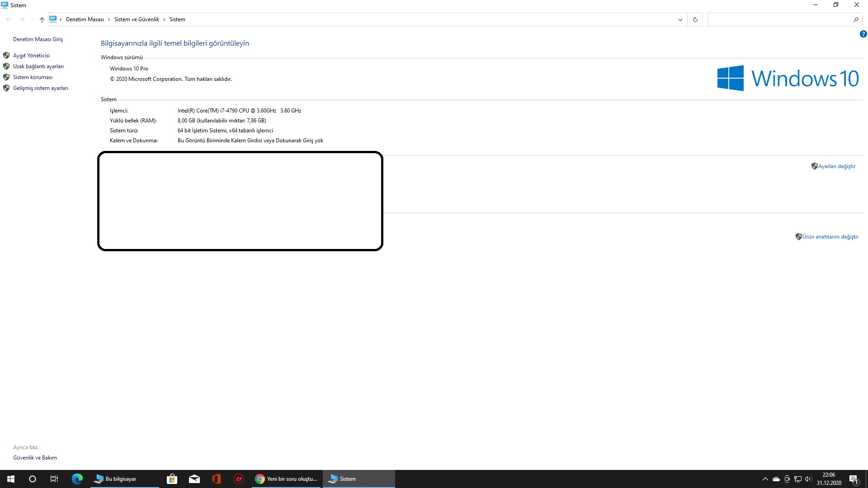Click the help question mark icon

click(x=863, y=34)
